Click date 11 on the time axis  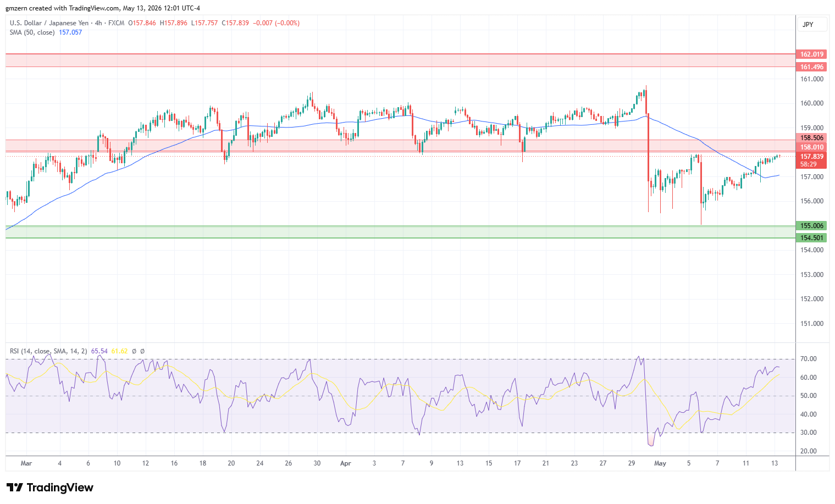[746, 463]
